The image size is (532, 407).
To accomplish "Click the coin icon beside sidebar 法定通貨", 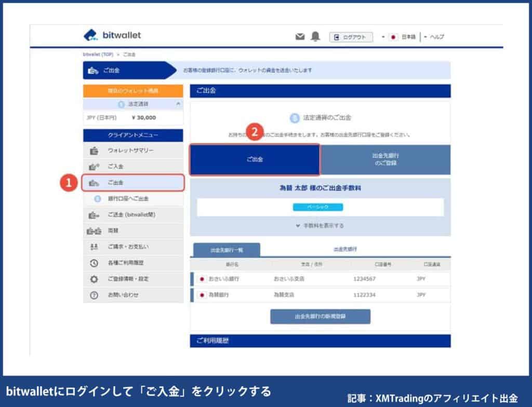I will click(121, 104).
